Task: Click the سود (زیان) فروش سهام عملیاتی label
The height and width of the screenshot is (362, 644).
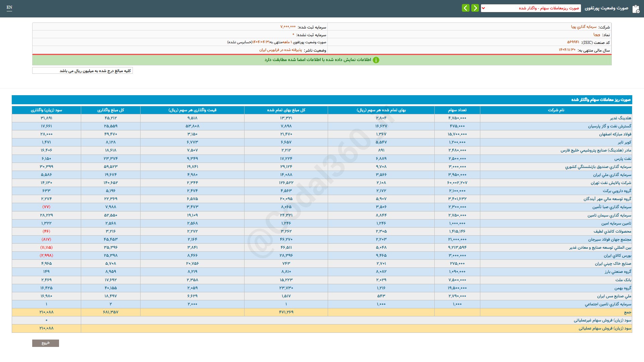Action: tap(605, 328)
